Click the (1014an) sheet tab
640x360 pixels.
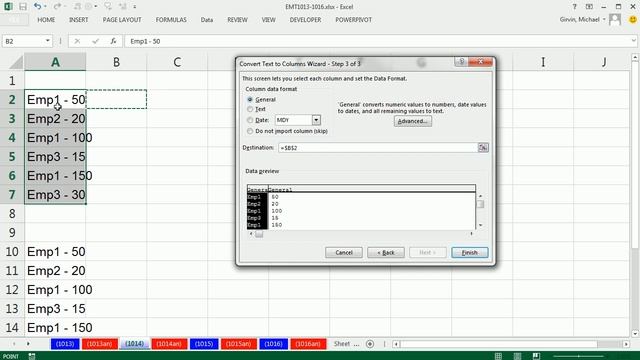point(169,344)
